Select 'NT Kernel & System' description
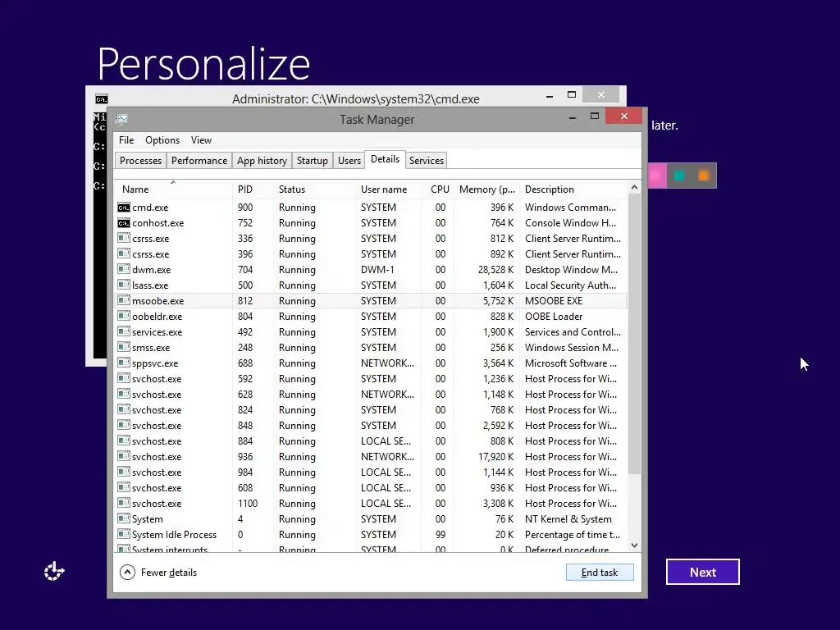The image size is (840, 630). (568, 518)
